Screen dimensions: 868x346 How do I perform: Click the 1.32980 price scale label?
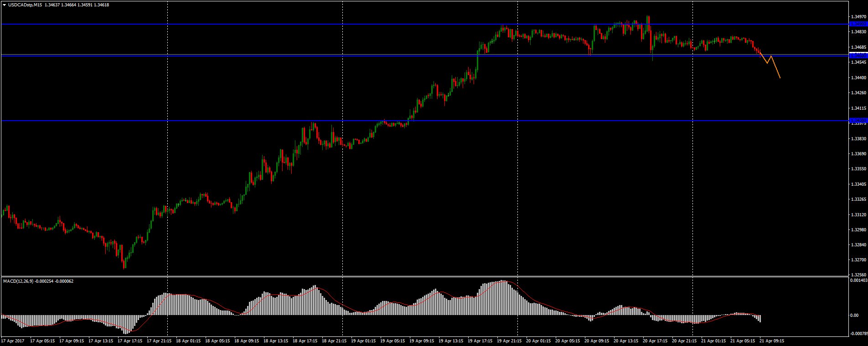pos(858,230)
